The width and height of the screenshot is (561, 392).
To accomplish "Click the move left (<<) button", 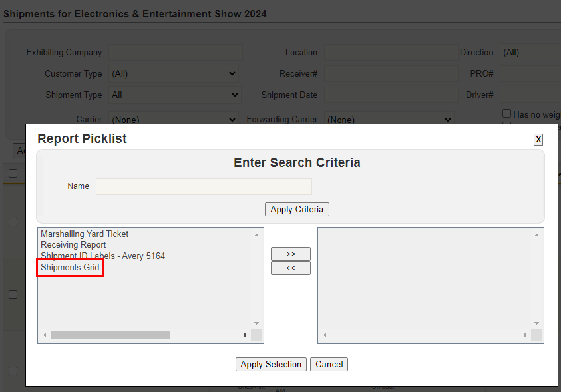I will coord(291,268).
